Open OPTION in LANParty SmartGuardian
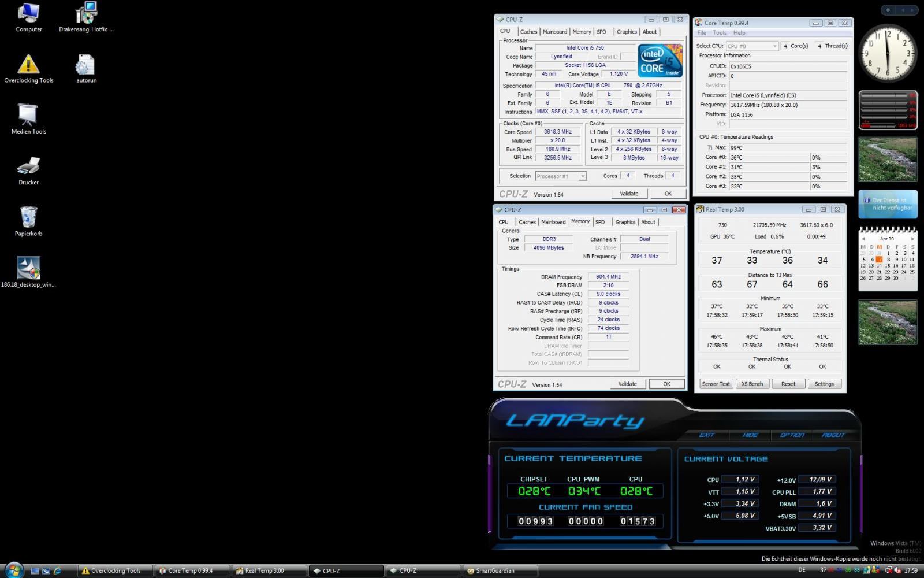The image size is (924, 578). click(x=792, y=435)
